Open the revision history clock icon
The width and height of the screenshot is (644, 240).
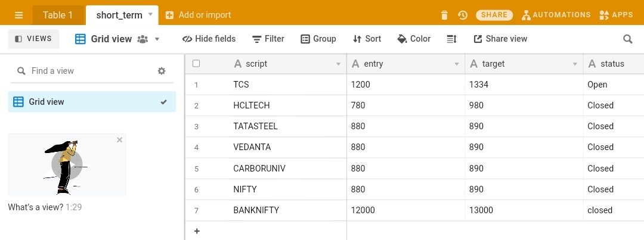click(x=463, y=15)
